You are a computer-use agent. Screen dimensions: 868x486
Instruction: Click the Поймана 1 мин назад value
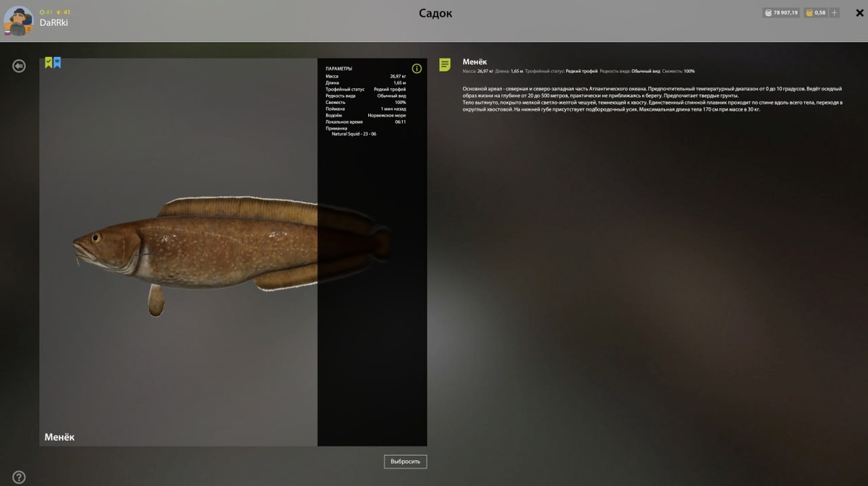[x=393, y=108]
